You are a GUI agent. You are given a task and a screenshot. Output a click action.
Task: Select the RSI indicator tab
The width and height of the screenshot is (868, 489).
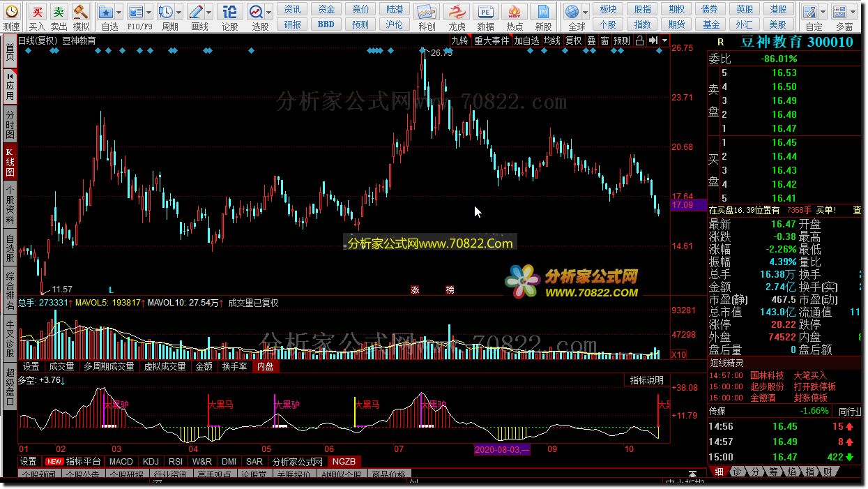click(x=176, y=461)
